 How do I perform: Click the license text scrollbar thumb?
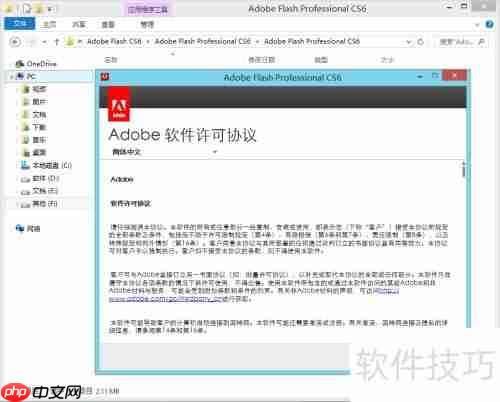pyautogui.click(x=463, y=171)
